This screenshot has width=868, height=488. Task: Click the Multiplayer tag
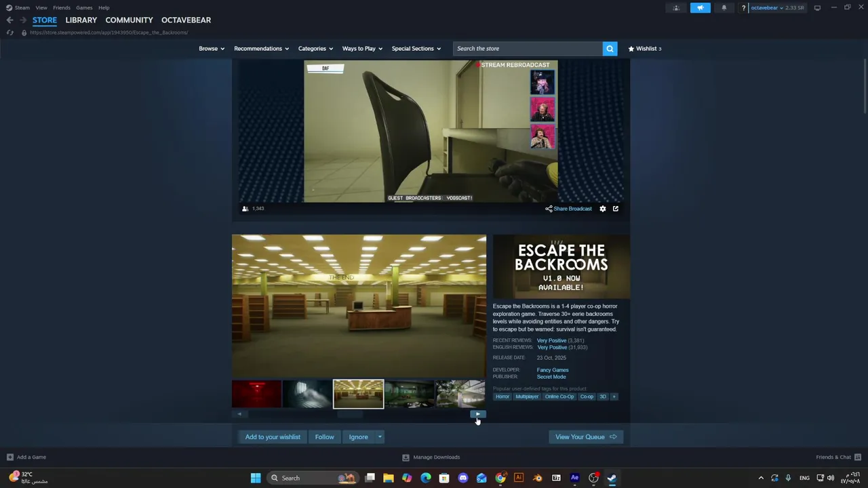(527, 397)
